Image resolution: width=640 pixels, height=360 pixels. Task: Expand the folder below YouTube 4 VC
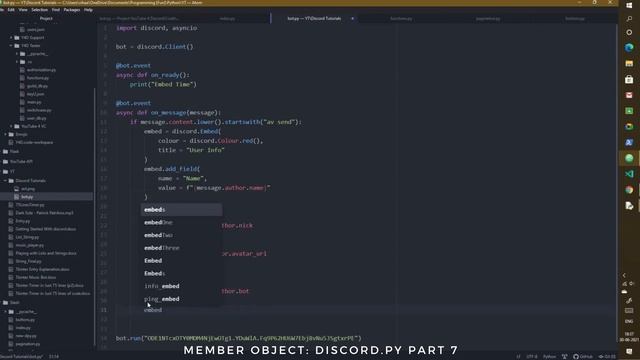tap(5, 134)
